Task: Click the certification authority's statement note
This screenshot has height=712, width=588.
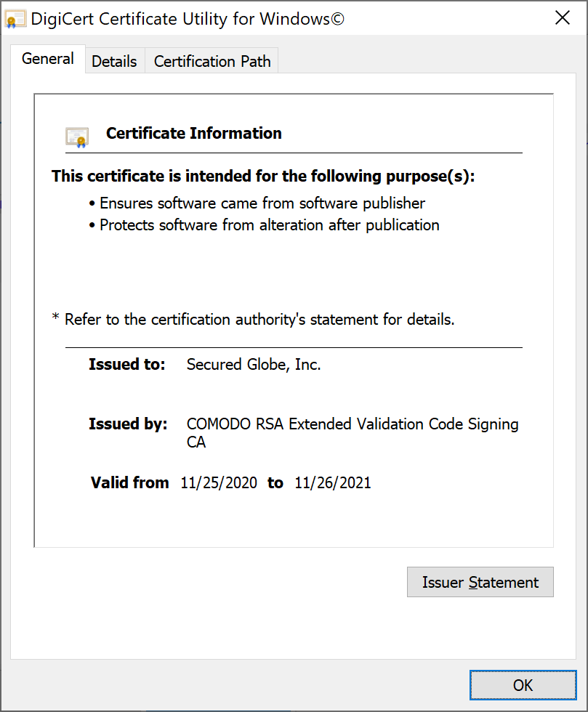Action: [254, 320]
